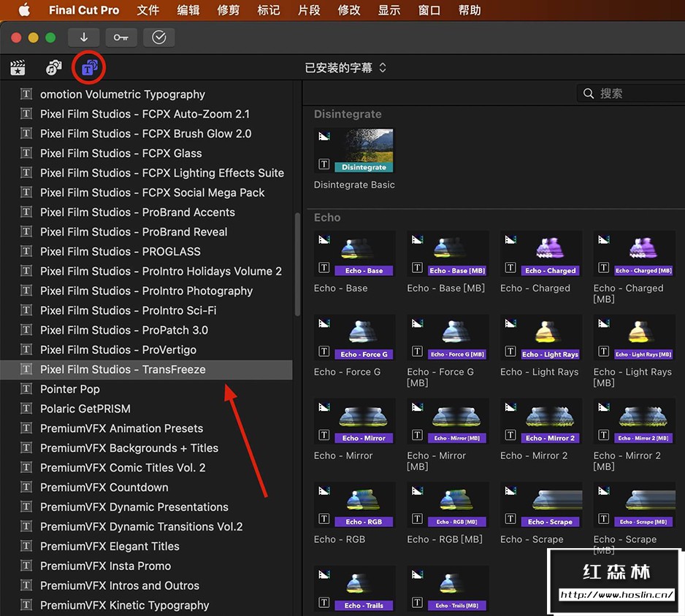
Task: Select the Disintegrate Basic title thumbnail
Action: pyautogui.click(x=354, y=150)
